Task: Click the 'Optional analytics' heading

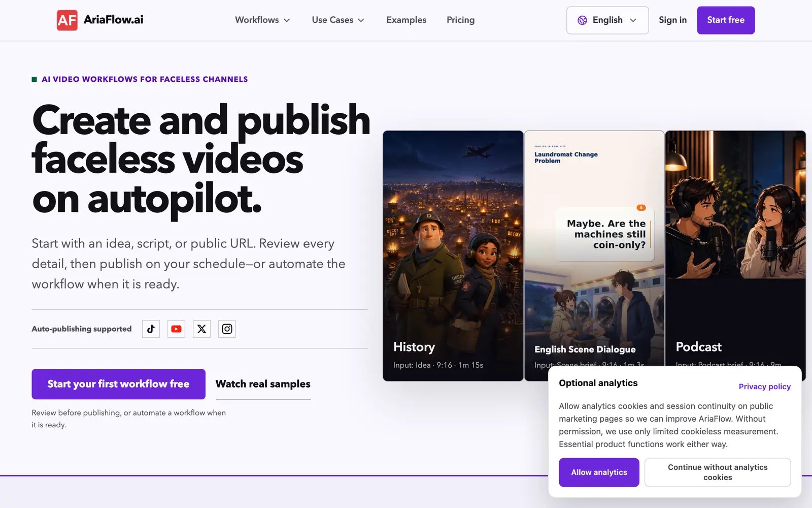Action: [x=598, y=383]
